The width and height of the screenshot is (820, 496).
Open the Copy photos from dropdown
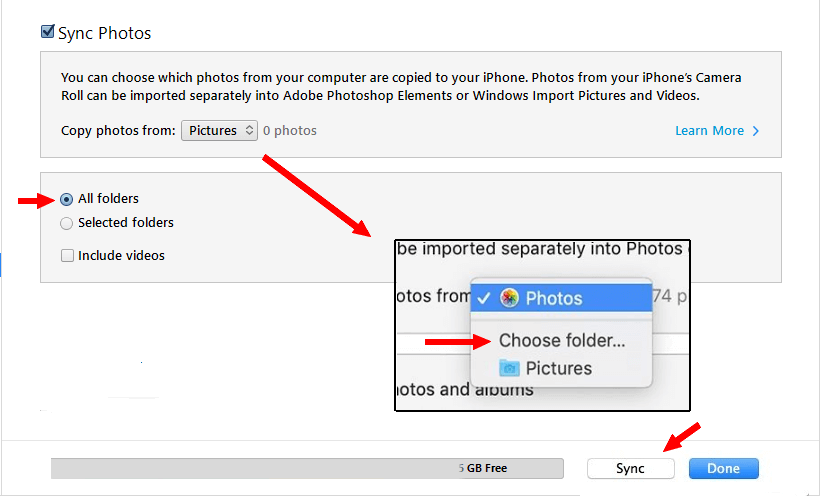(x=219, y=130)
